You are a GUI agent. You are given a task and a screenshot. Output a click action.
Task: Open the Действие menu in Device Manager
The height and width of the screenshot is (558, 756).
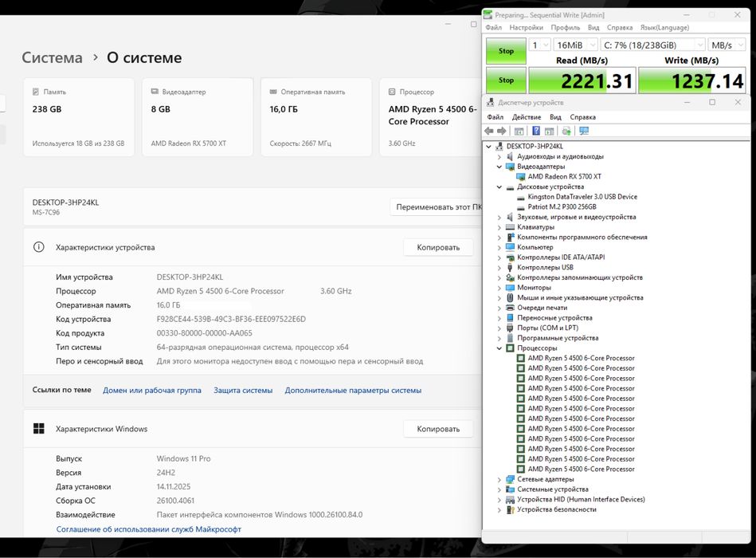[x=527, y=117]
